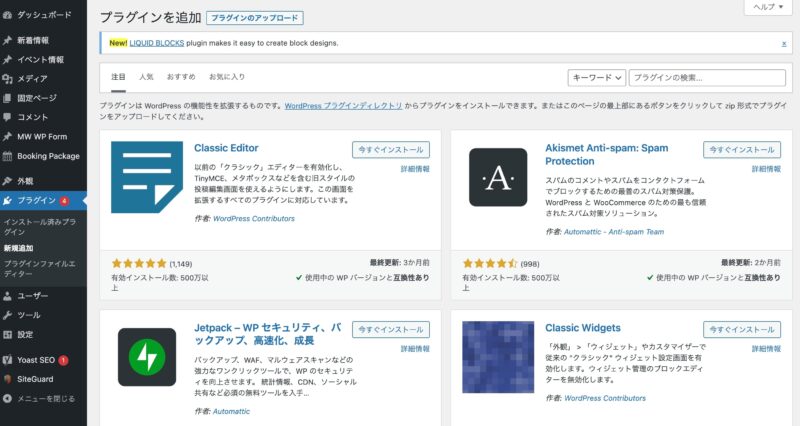The height and width of the screenshot is (426, 800).
Task: Switch to the お気に入り tab
Action: tap(227, 77)
